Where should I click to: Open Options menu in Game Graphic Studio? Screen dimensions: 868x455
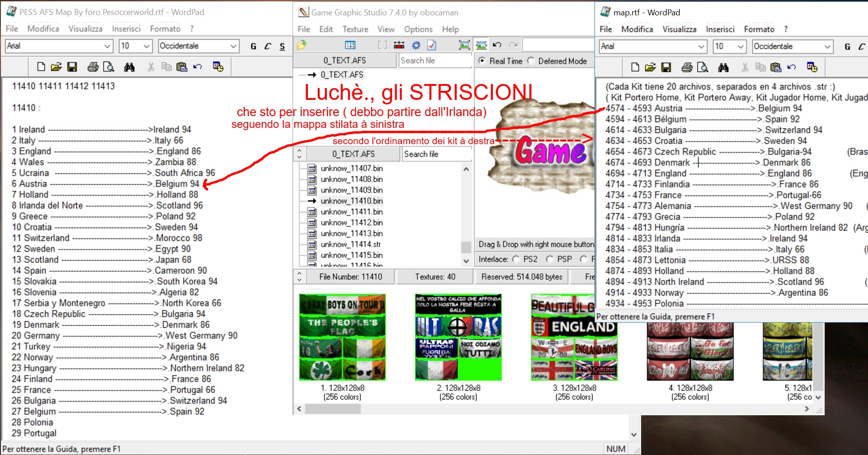pos(418,29)
